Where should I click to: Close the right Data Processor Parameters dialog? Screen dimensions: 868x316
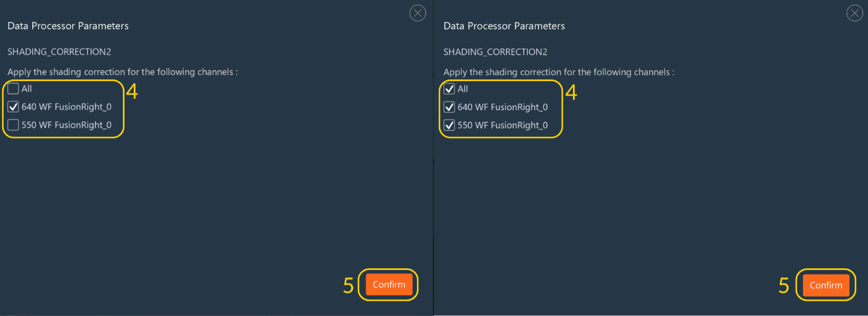854,13
